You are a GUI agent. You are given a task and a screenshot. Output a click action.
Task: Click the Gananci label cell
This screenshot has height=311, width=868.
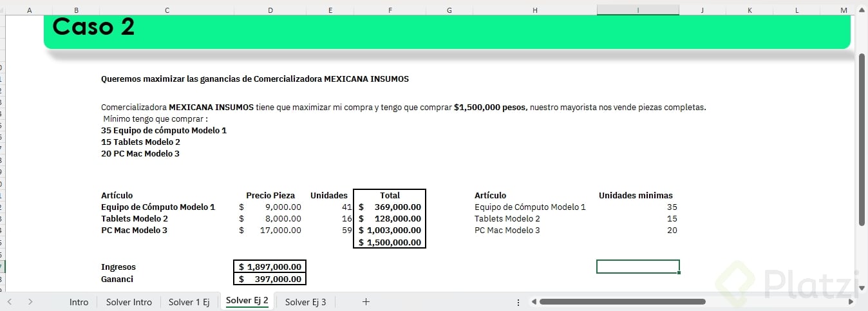pyautogui.click(x=117, y=279)
